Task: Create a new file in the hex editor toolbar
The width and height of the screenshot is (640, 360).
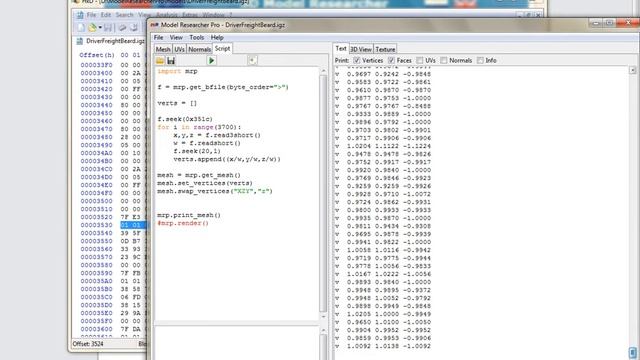Action: pos(81,27)
